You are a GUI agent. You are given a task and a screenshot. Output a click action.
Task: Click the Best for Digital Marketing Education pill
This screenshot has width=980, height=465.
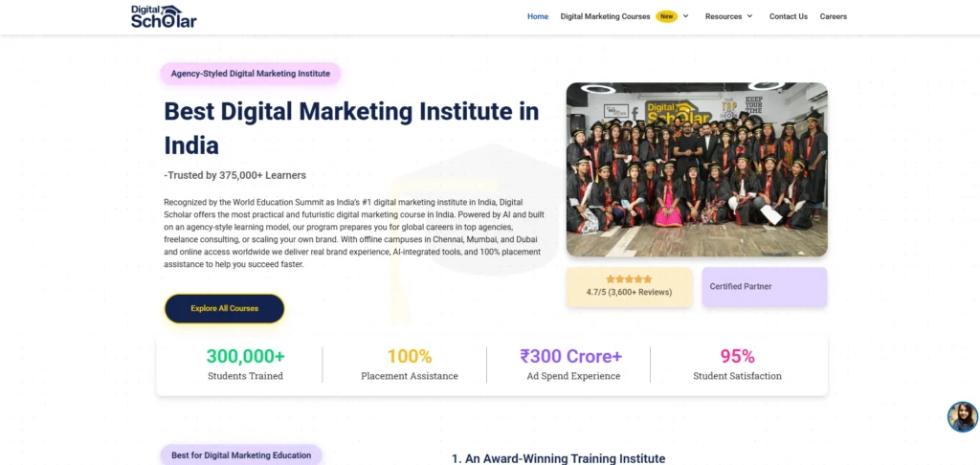pyautogui.click(x=241, y=455)
